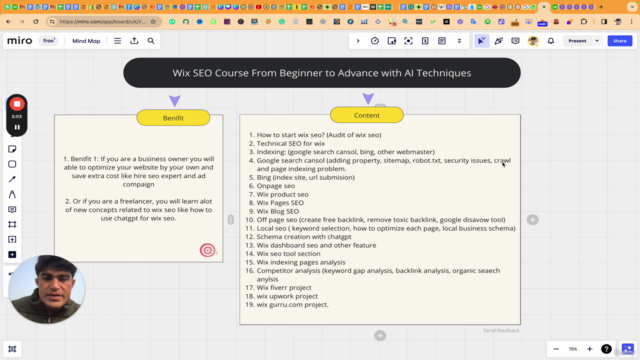This screenshot has width=640, height=360.
Task: Select the shape tool
Action: [x=12, y=164]
